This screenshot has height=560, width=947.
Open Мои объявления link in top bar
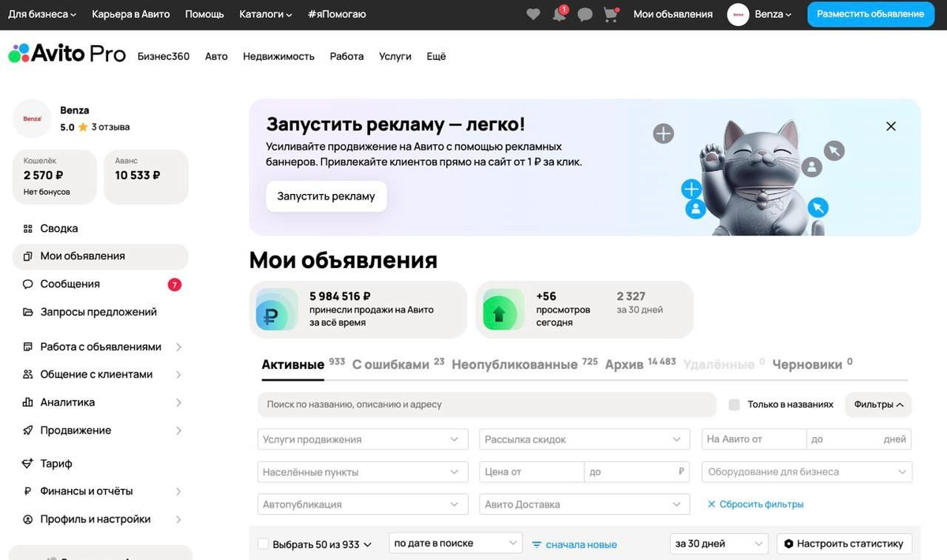coord(672,14)
